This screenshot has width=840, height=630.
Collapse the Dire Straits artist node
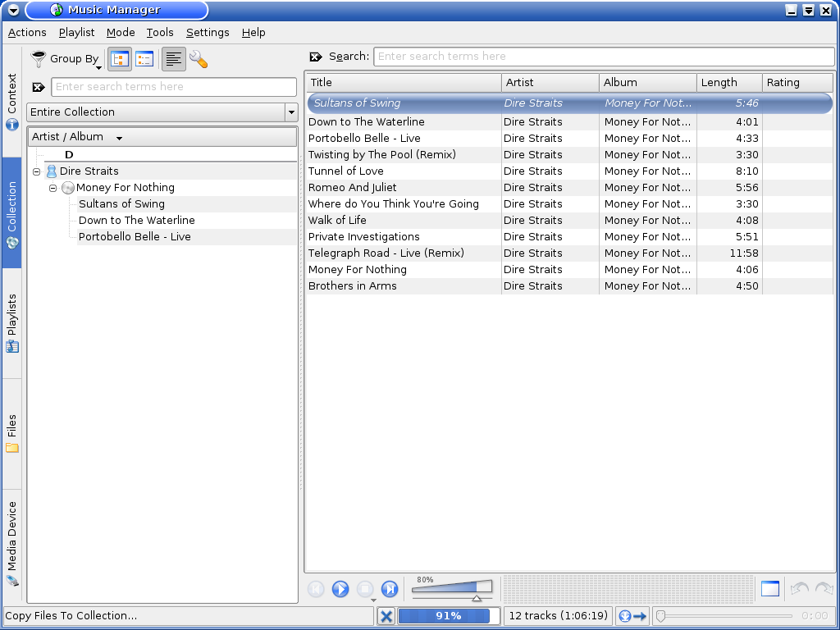tap(37, 171)
